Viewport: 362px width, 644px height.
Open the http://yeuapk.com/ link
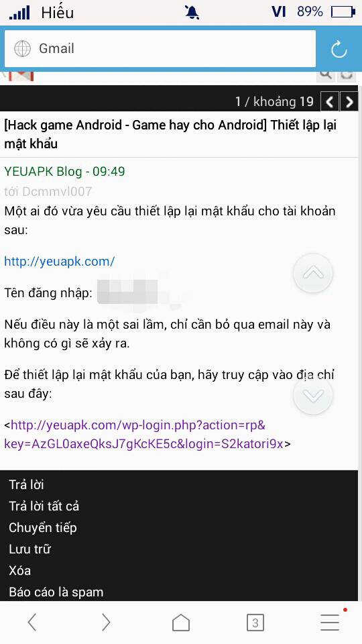coord(60,261)
